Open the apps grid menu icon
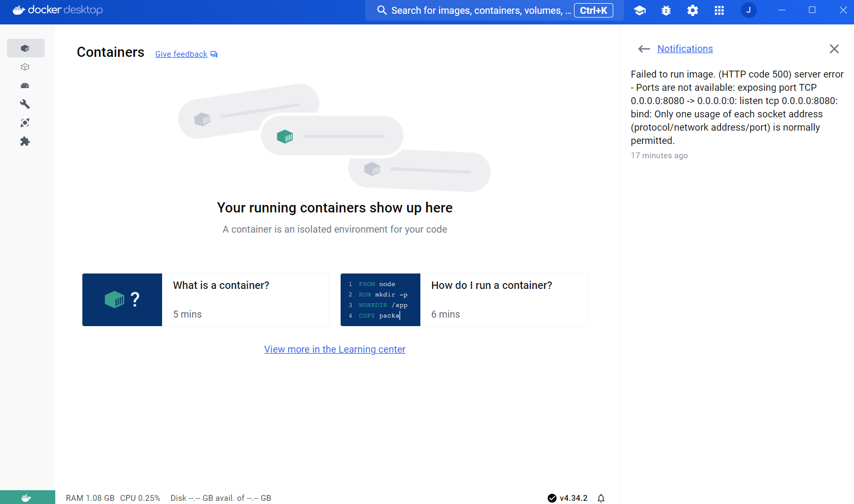The width and height of the screenshot is (854, 504). (719, 10)
